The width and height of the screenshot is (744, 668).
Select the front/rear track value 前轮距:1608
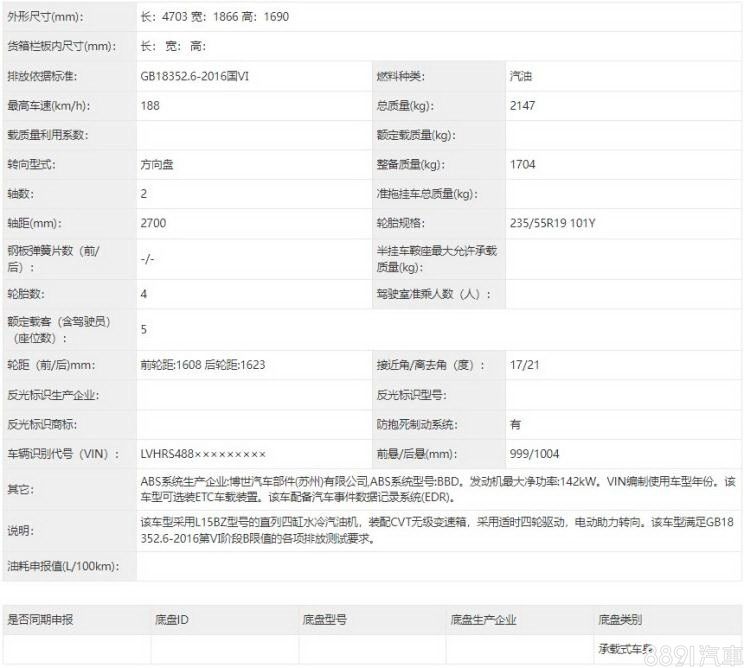(x=172, y=365)
